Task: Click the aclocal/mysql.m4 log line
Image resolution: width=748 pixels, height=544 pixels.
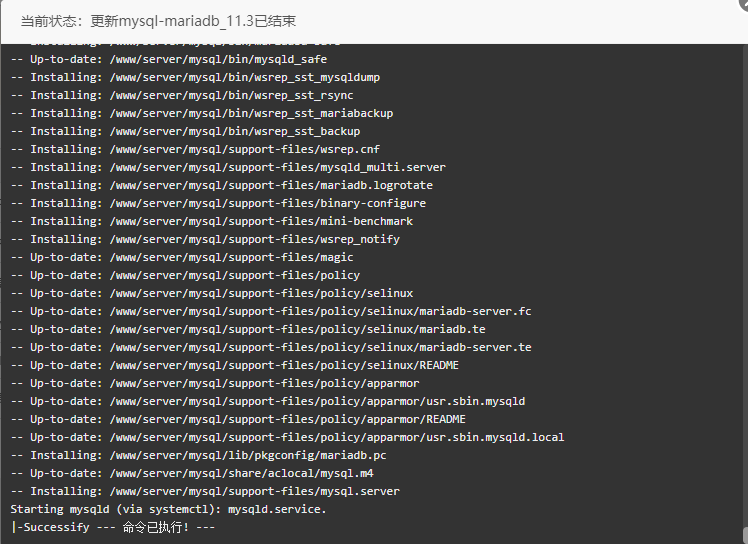Action: [192, 473]
